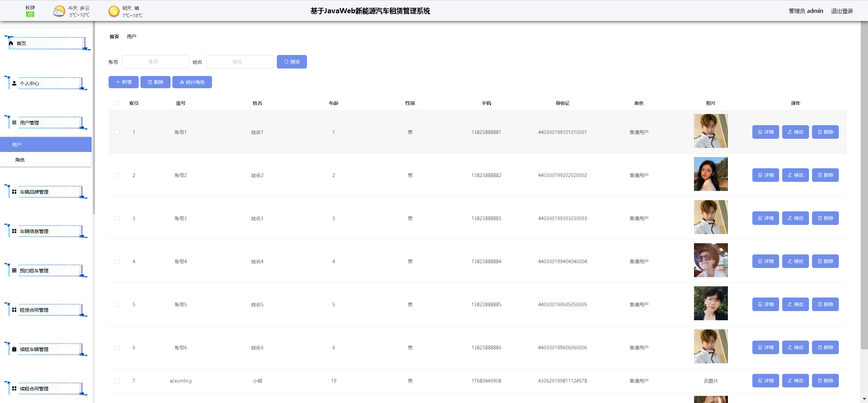Toggle the select-all checkbox in the table header

point(117,103)
